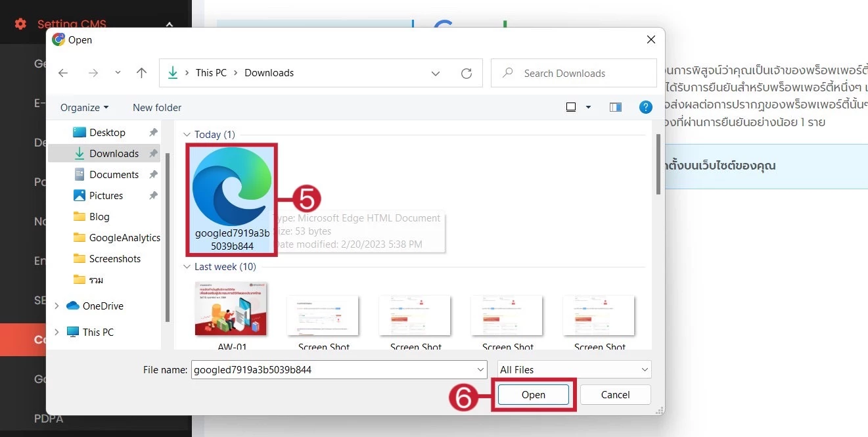Open PDPA item in background sidebar
The height and width of the screenshot is (437, 868).
coord(49,418)
